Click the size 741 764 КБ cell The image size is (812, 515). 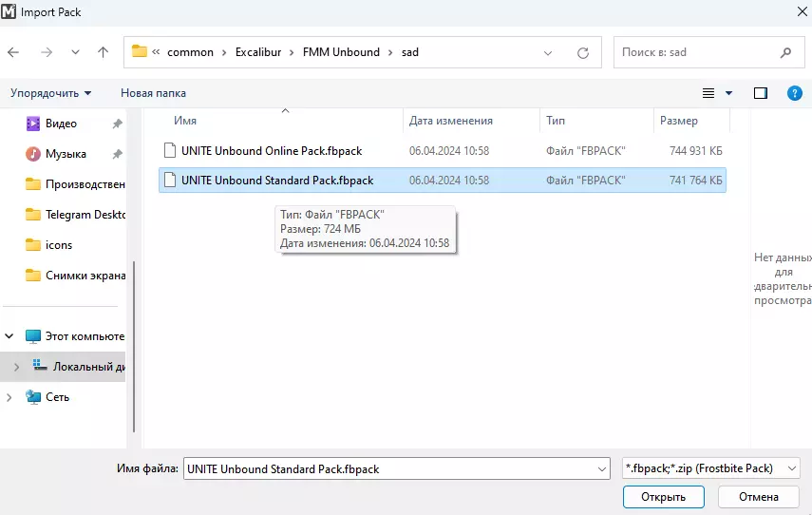695,181
